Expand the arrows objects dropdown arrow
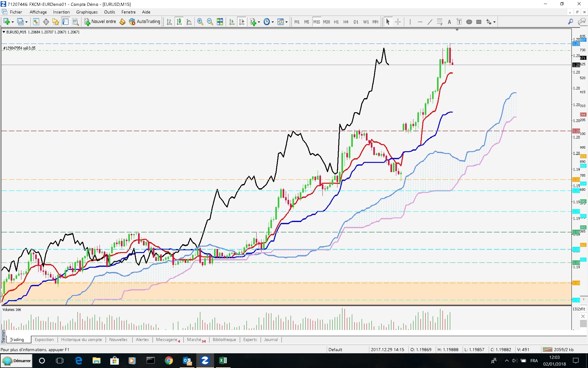This screenshot has height=368, width=588. (x=494, y=22)
